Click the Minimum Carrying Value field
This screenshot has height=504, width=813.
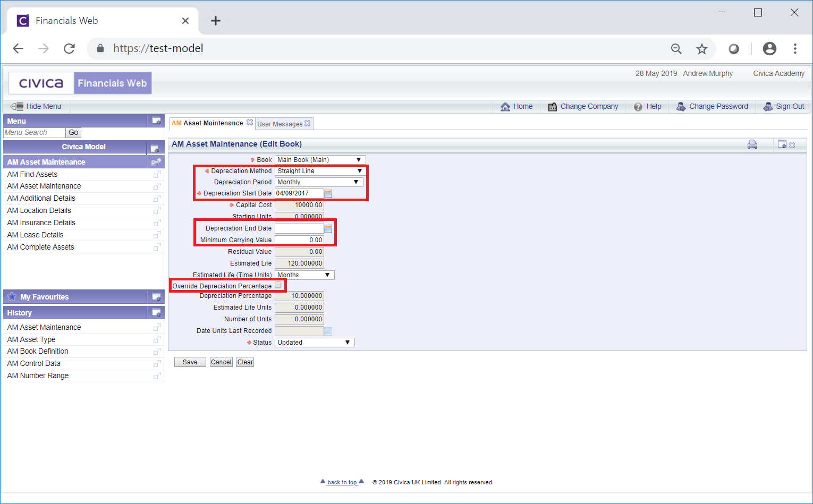pyautogui.click(x=299, y=240)
